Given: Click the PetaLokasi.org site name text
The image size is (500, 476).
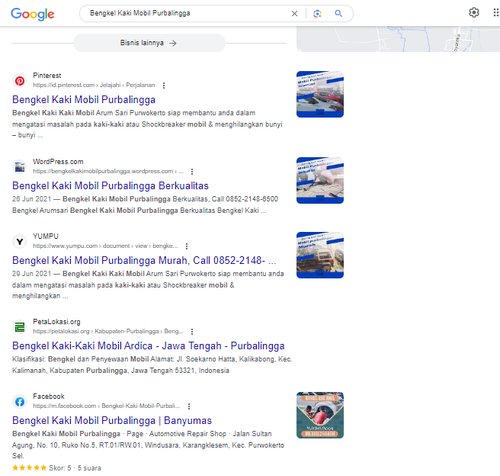Looking at the screenshot, I should coord(57,322).
